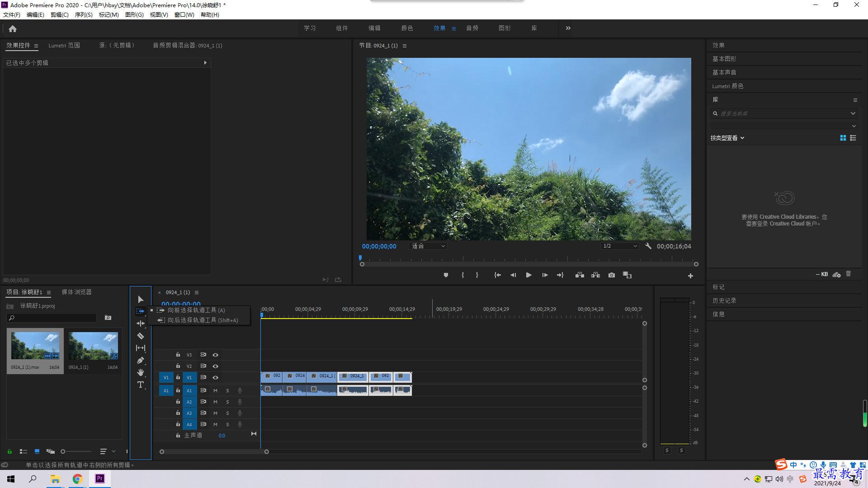
Task: Mute audio track A1
Action: coord(215,390)
